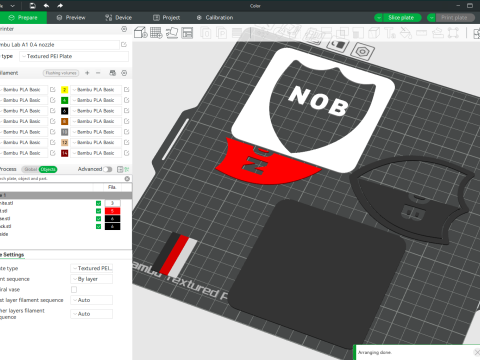480x360 pixels.
Task: Switch to the Prepare tab
Action: point(23,18)
